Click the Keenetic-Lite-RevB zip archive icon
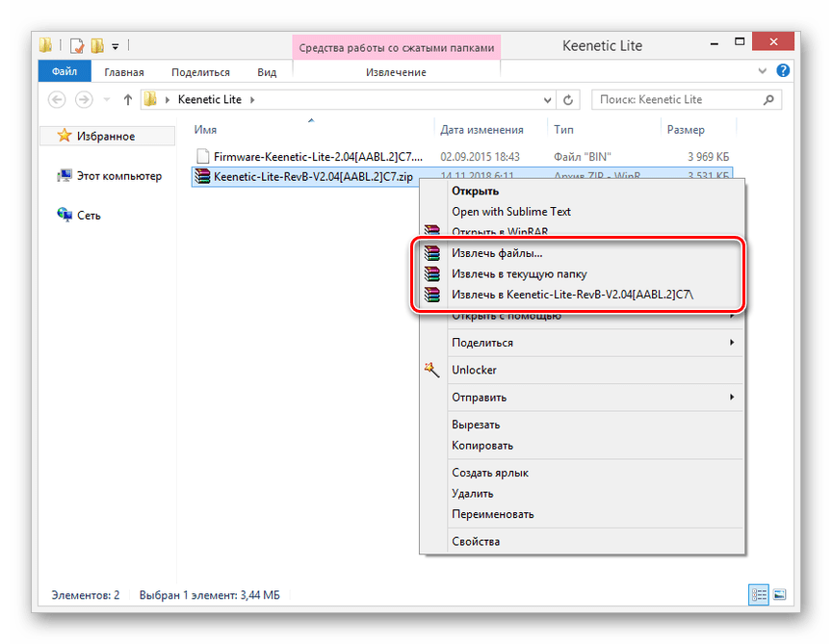This screenshot has height=644, width=832. click(202, 176)
